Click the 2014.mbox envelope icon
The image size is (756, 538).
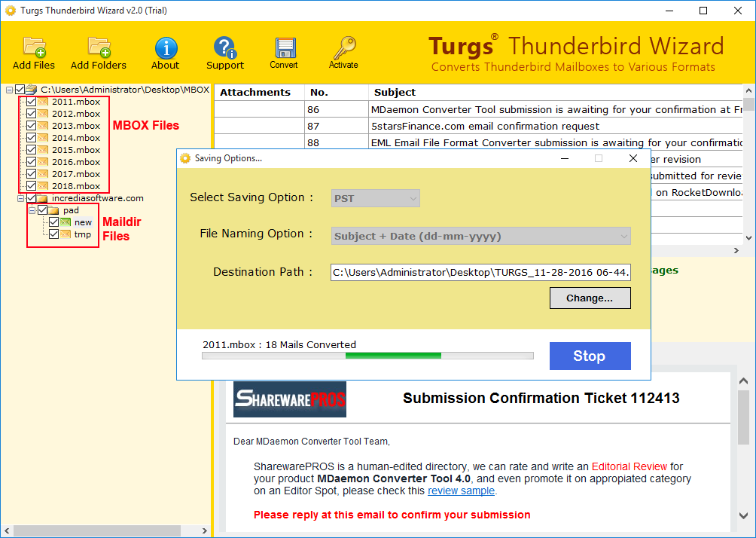coord(43,138)
